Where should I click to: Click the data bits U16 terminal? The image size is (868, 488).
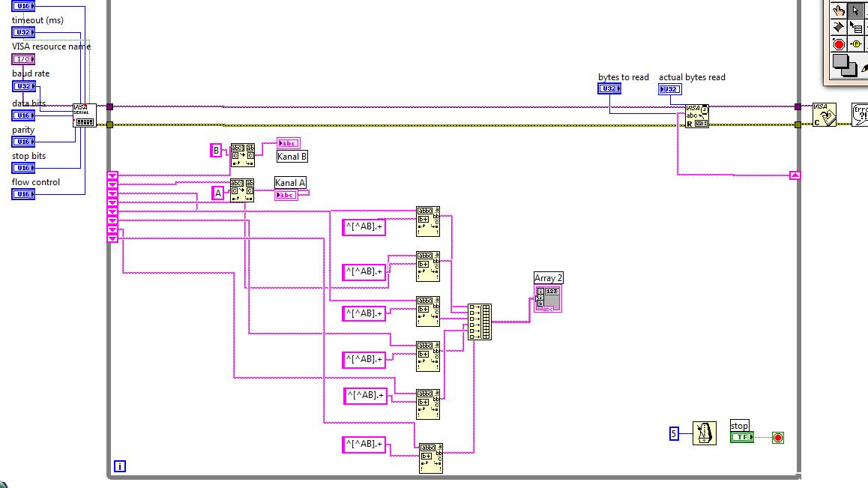point(23,115)
